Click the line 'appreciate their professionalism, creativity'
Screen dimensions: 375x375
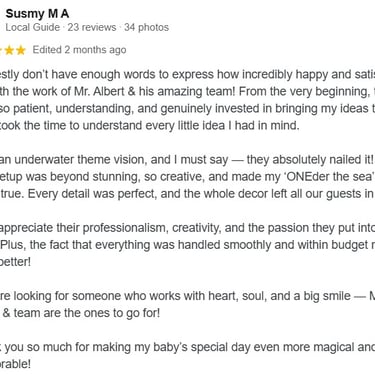109,228
